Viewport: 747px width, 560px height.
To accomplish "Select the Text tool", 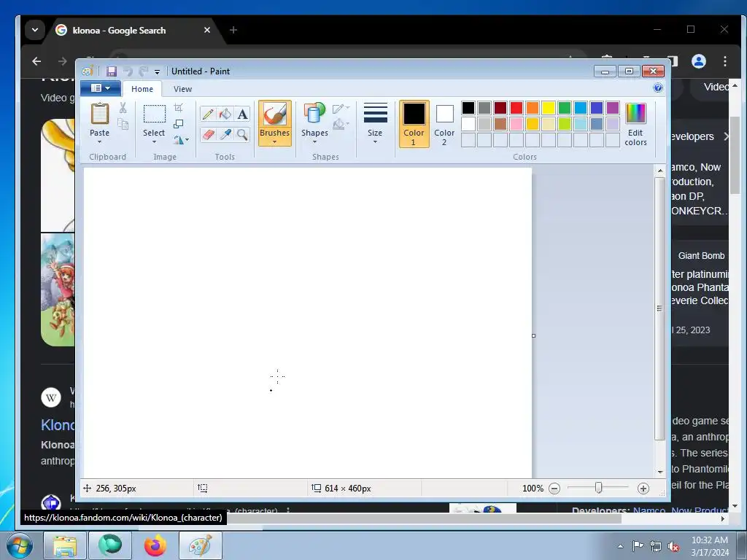I will tap(242, 114).
